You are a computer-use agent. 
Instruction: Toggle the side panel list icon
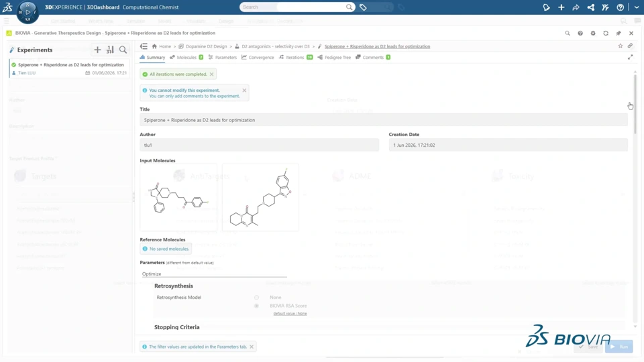[144, 46]
